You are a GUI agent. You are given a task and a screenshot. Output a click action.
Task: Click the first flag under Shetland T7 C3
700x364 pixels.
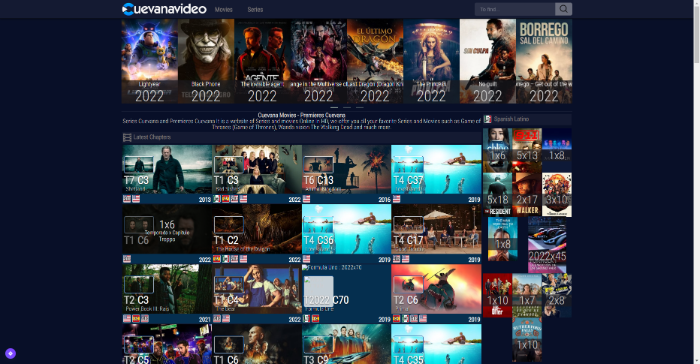coord(127,199)
